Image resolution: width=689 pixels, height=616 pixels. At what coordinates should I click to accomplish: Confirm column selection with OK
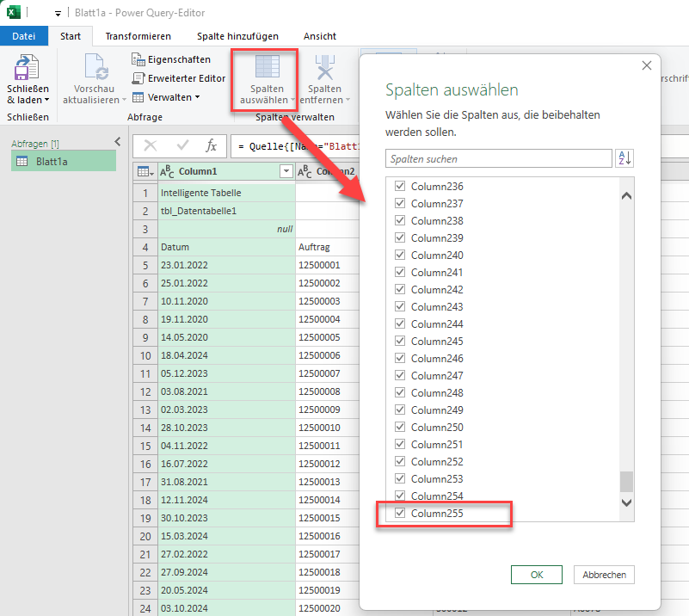(x=537, y=575)
